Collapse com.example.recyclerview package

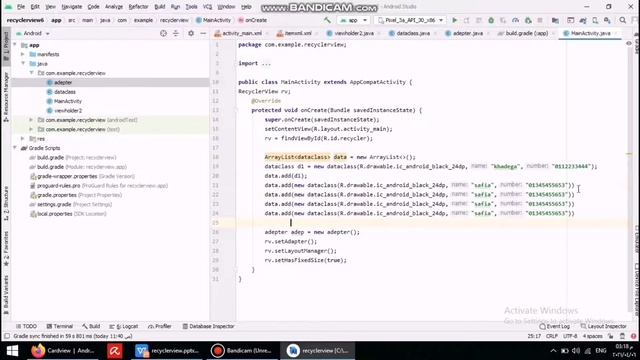click(x=31, y=73)
